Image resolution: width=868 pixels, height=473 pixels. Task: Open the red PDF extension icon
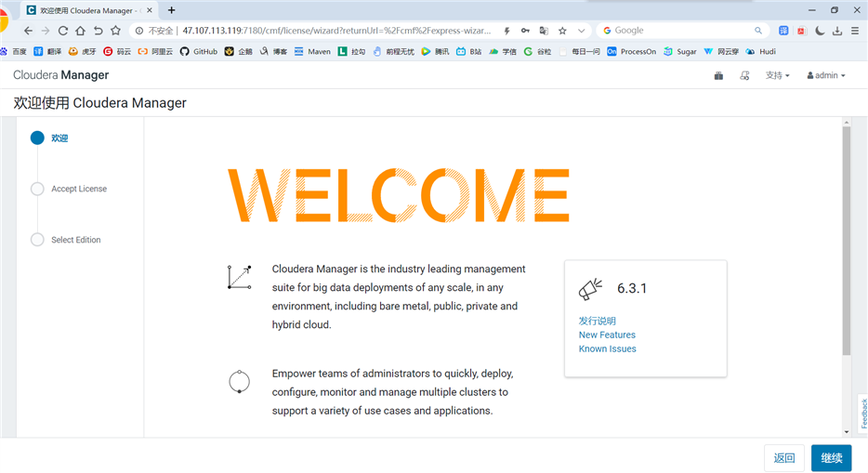[801, 31]
